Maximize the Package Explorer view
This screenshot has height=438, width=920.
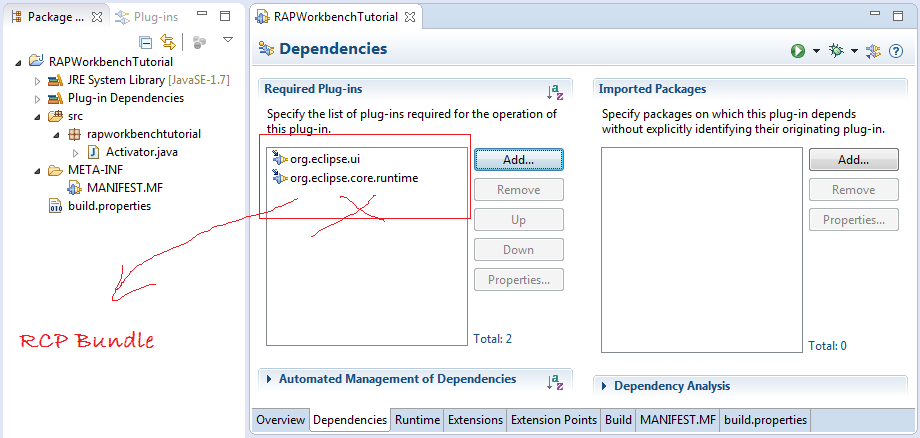(x=225, y=16)
